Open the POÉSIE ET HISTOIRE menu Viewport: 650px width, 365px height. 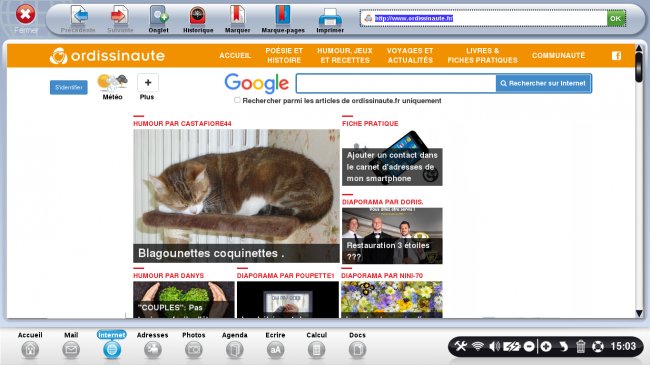[x=284, y=55]
